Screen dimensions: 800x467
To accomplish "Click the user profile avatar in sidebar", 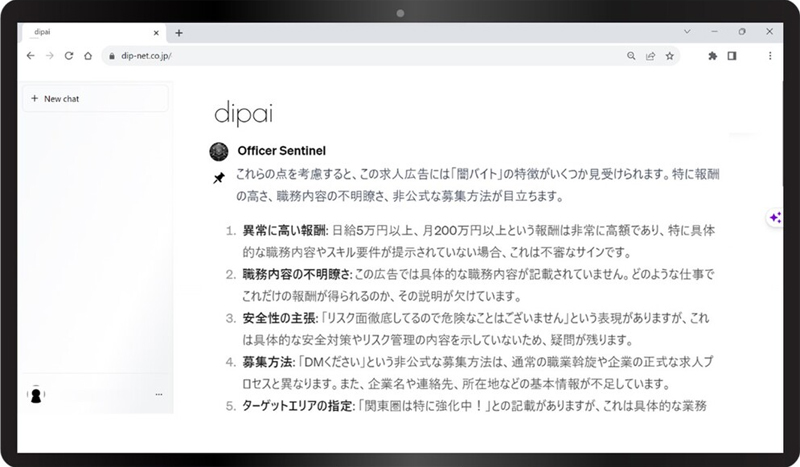I will [36, 395].
